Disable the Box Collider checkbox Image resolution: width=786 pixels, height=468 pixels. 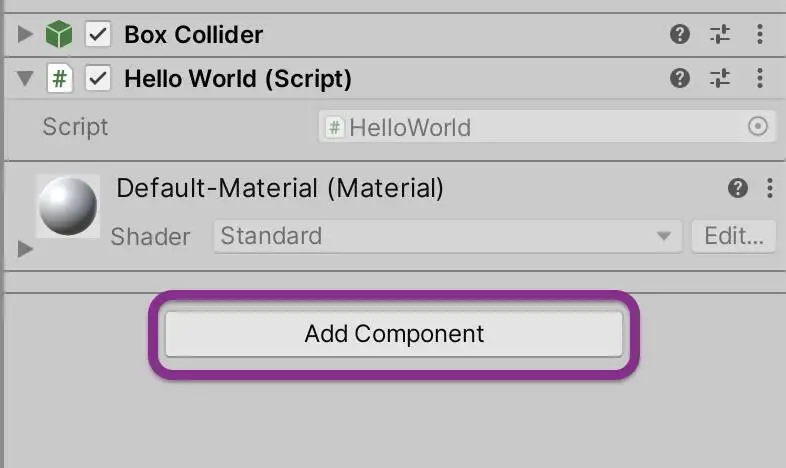(x=98, y=35)
